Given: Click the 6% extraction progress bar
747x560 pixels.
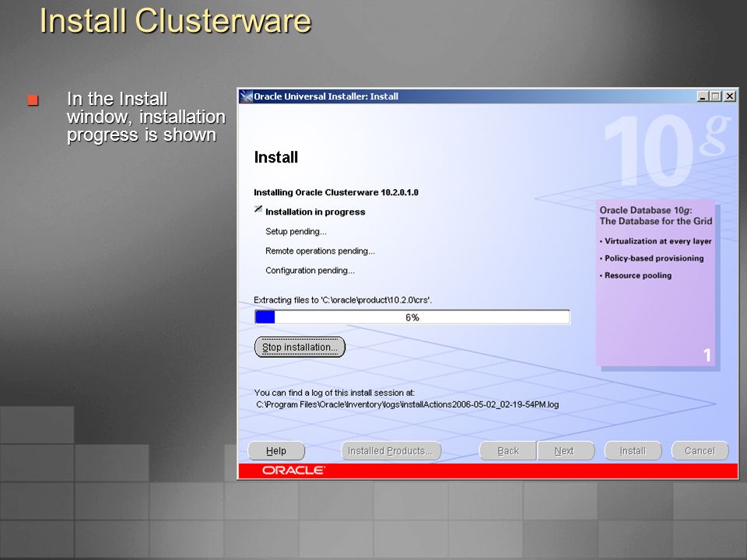Looking at the screenshot, I should tap(412, 317).
